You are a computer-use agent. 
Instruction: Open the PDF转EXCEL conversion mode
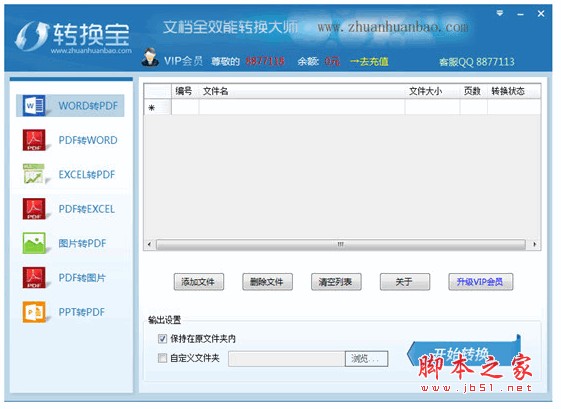click(87, 209)
